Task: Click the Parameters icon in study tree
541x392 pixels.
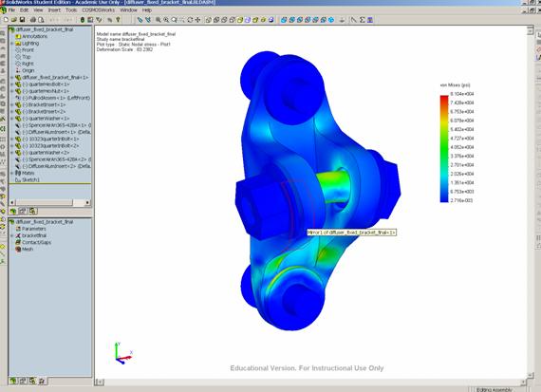Action: click(x=18, y=229)
